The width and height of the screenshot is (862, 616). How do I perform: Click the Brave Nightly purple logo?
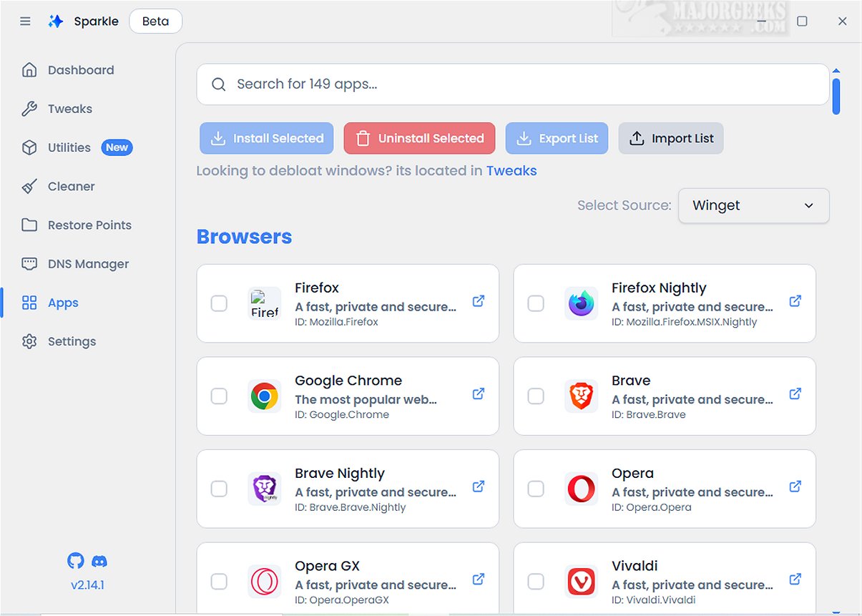click(x=265, y=489)
